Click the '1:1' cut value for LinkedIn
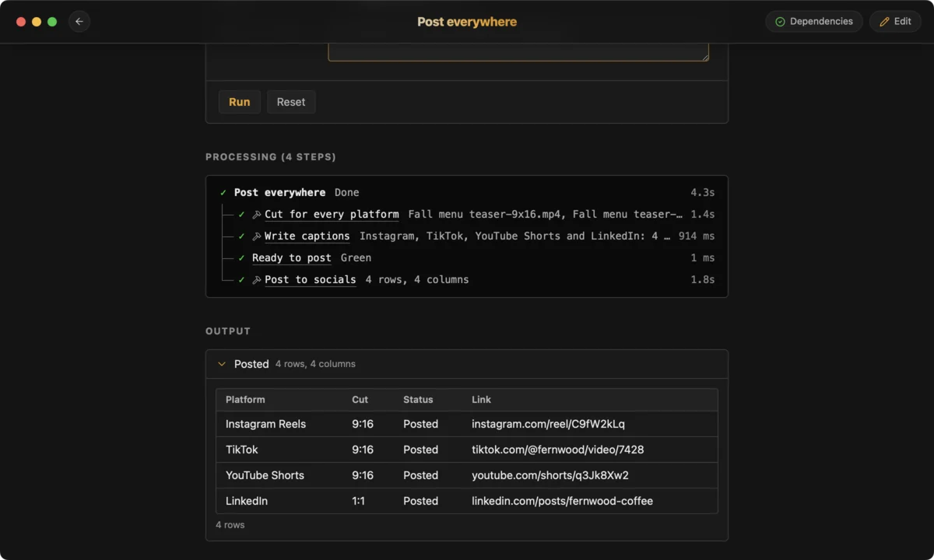Viewport: 934px width, 560px height. click(358, 501)
